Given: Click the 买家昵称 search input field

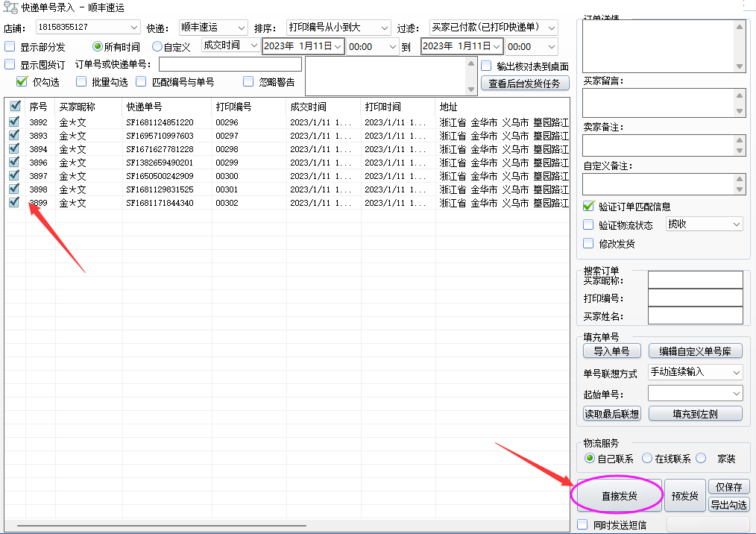Looking at the screenshot, I should click(x=695, y=280).
